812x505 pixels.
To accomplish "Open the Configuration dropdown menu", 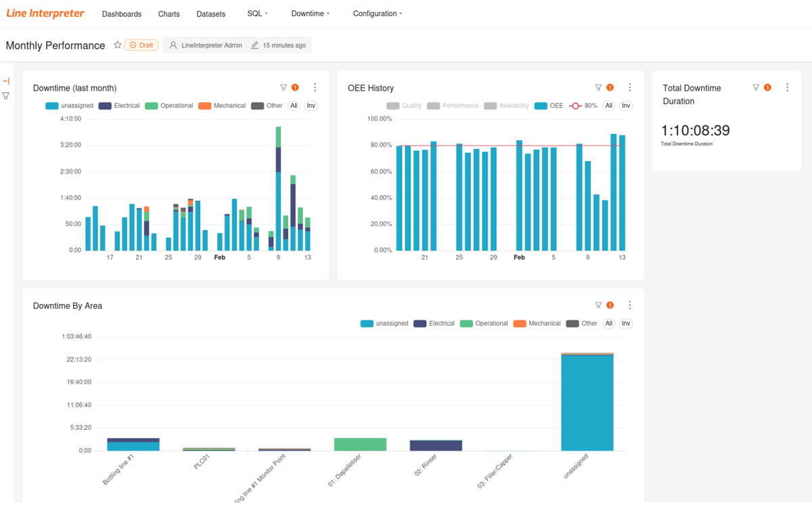I will click(x=377, y=14).
